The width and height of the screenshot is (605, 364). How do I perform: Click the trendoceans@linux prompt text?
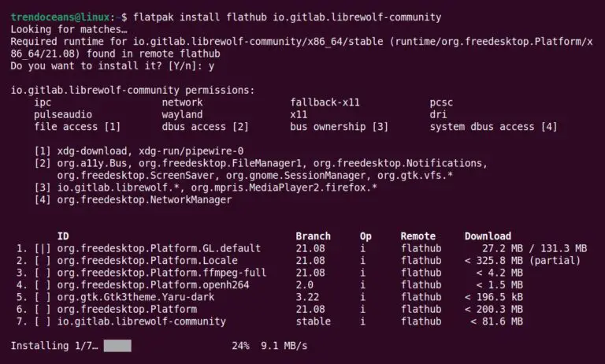tap(60, 17)
